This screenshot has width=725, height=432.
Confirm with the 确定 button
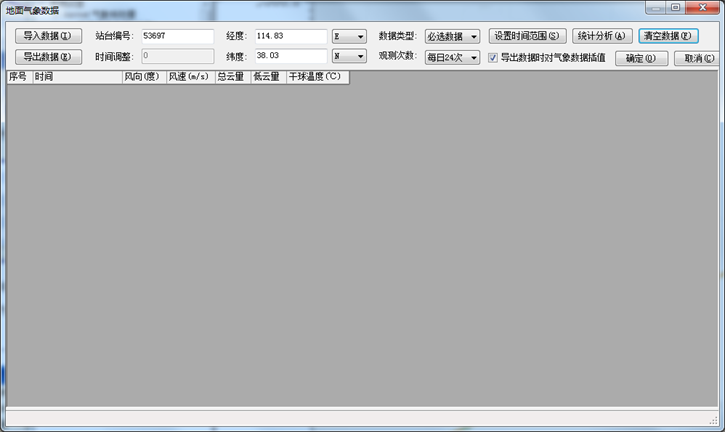click(641, 58)
